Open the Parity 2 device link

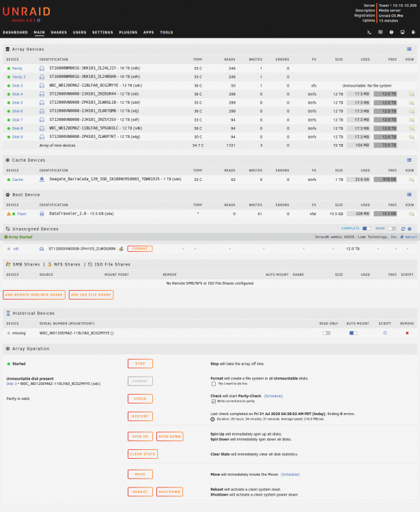tap(19, 77)
